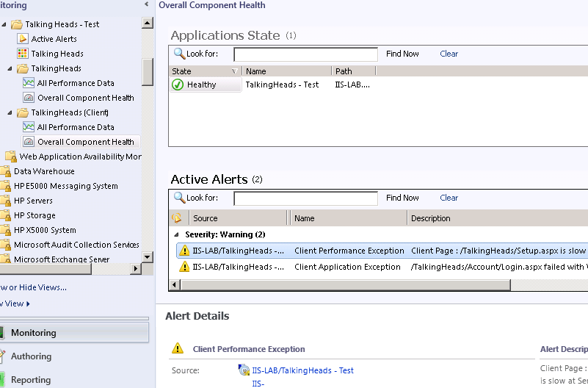Viewport: 588px width, 388px height.
Task: Select the TalkingHeads - Test application row
Action: [379, 85]
